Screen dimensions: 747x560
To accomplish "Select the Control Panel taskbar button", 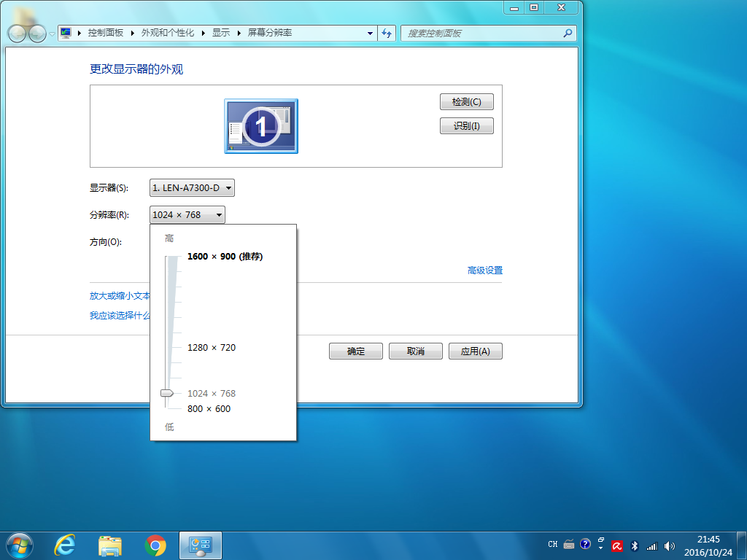I will click(x=201, y=545).
